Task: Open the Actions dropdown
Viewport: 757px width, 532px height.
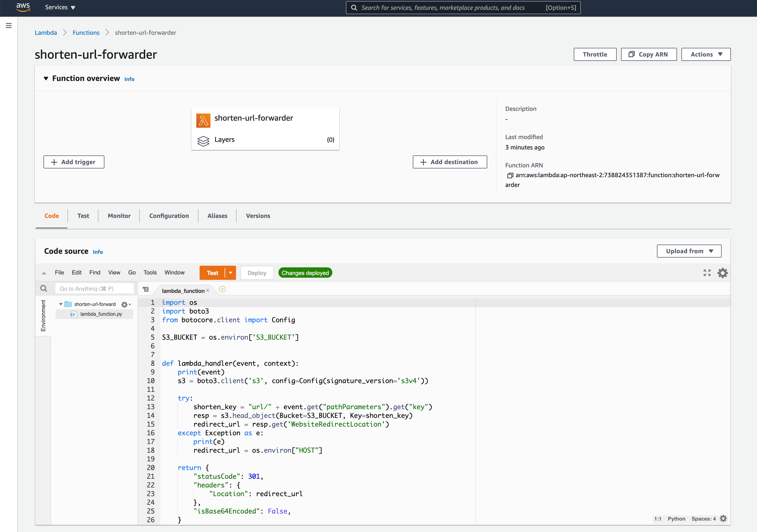Action: (706, 54)
